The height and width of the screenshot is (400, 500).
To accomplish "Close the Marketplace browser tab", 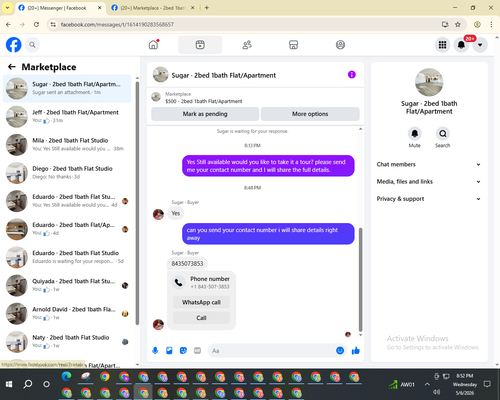I will [193, 8].
